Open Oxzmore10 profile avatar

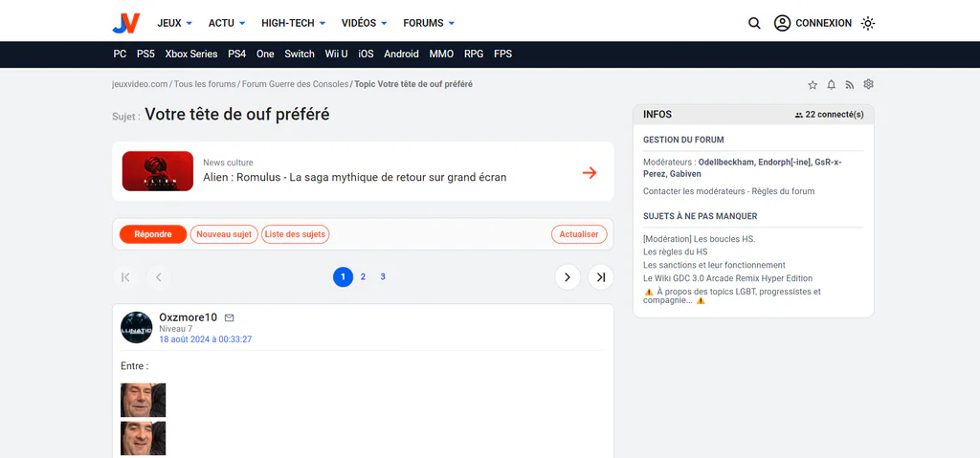(x=136, y=327)
